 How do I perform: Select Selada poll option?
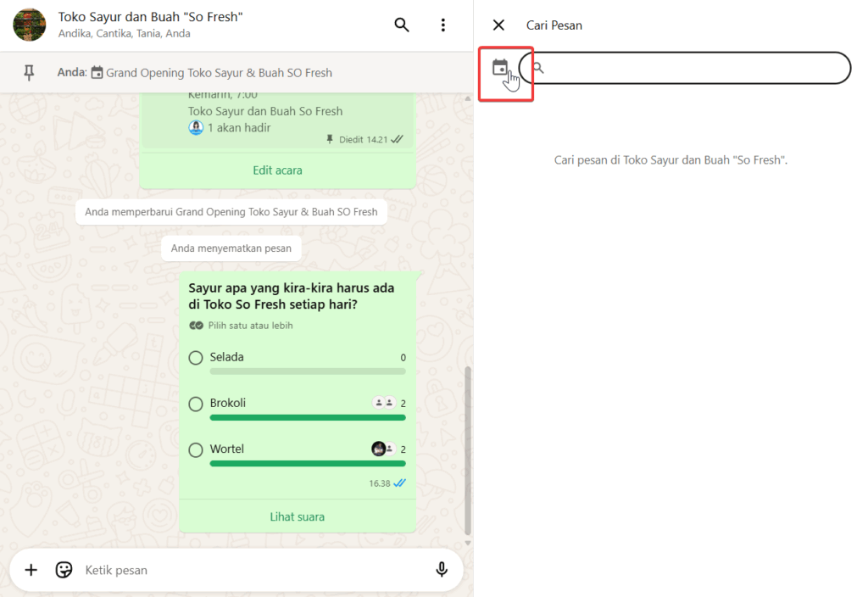(196, 358)
